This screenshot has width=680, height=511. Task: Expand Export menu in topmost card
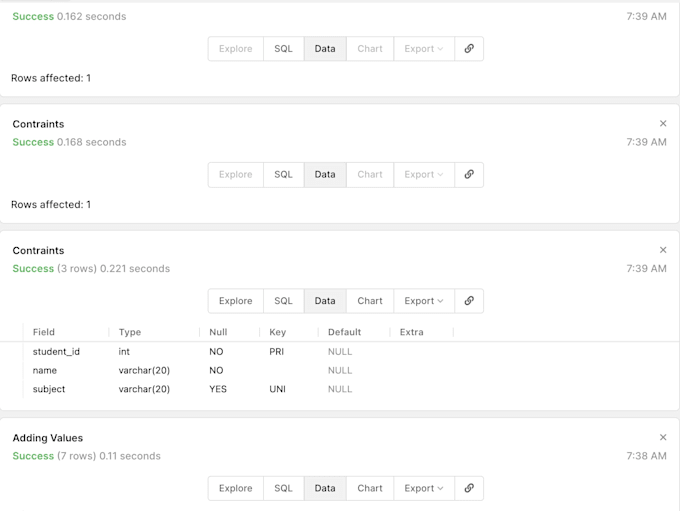pyautogui.click(x=424, y=49)
